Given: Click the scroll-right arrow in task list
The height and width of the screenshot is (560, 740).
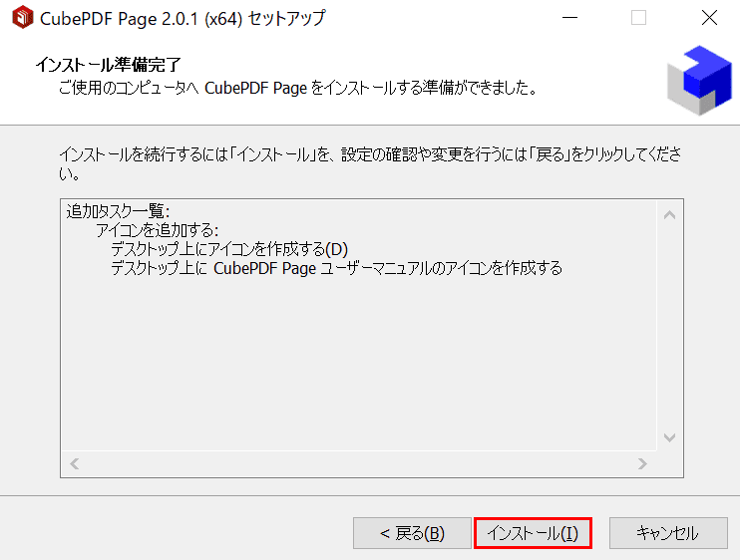Looking at the screenshot, I should click(642, 463).
